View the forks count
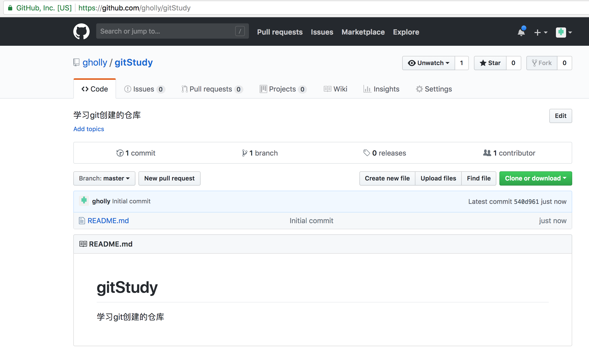Viewport: 589px width, 364px height. pyautogui.click(x=564, y=63)
